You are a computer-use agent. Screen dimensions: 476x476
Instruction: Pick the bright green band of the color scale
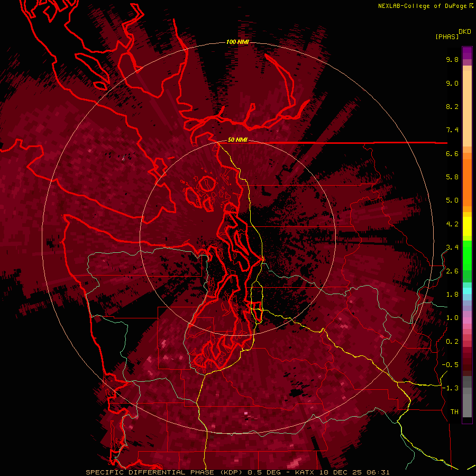pyautogui.click(x=467, y=256)
